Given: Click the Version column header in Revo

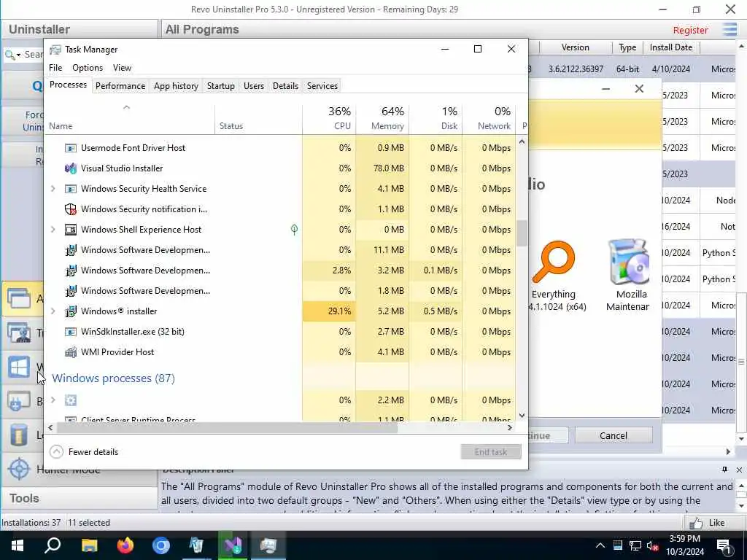Looking at the screenshot, I should [x=575, y=47].
